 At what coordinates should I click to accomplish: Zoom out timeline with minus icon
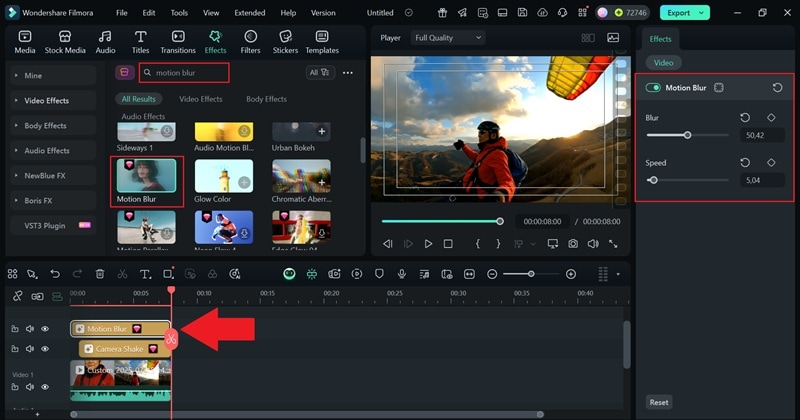tap(492, 274)
